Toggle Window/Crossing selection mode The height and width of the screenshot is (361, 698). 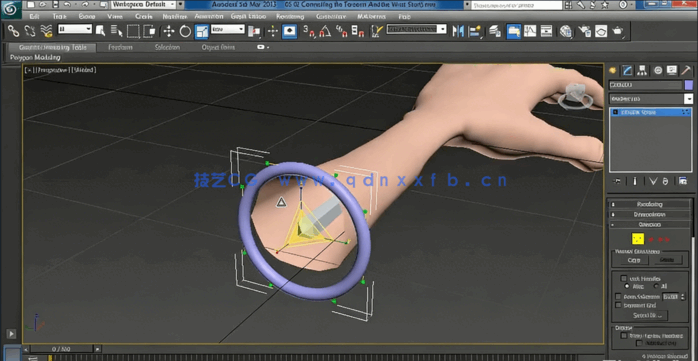[x=150, y=31]
